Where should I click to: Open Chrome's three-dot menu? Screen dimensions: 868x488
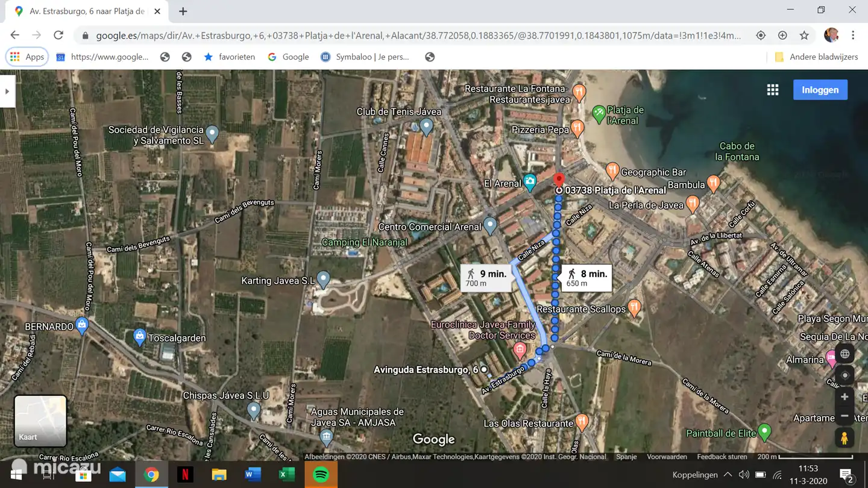pos(853,36)
